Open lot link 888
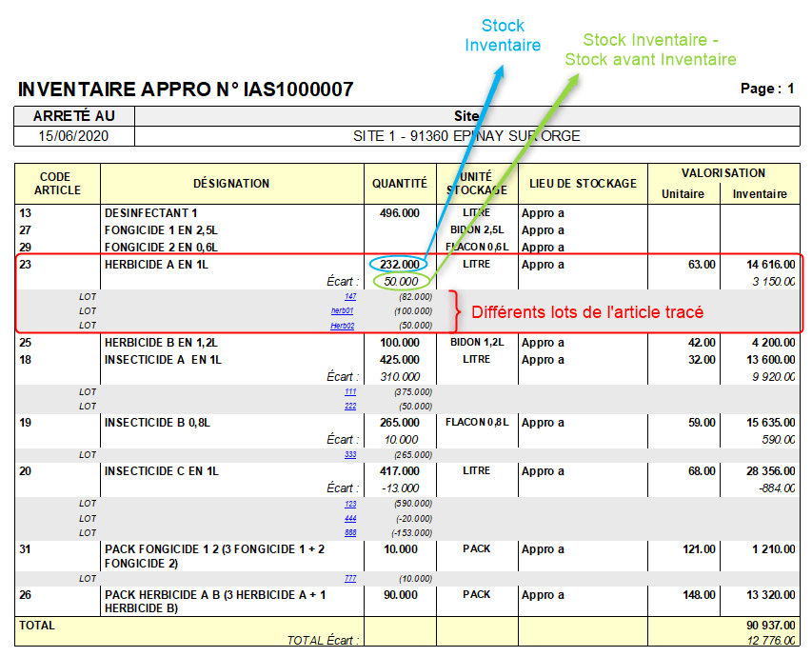Image resolution: width=812 pixels, height=657 pixels. click(349, 533)
